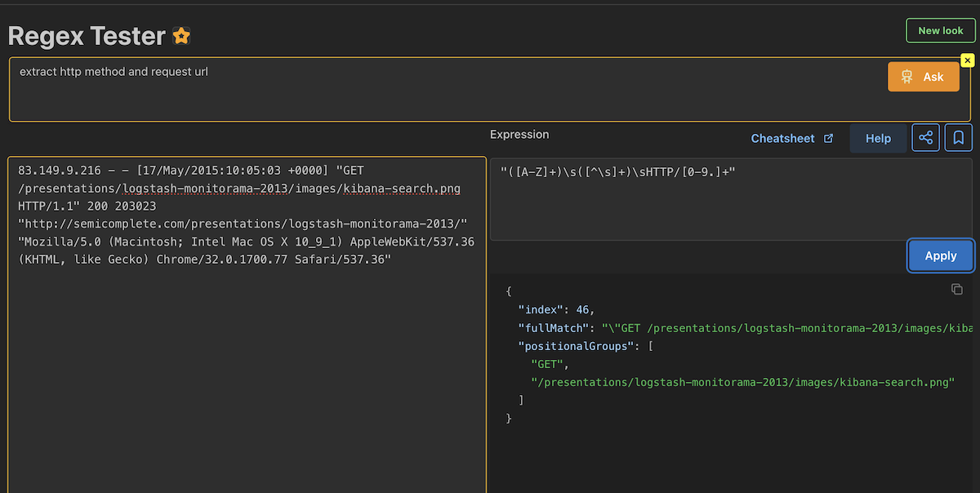Switch to the New look
Viewport: 980px width, 493px height.
(x=940, y=30)
